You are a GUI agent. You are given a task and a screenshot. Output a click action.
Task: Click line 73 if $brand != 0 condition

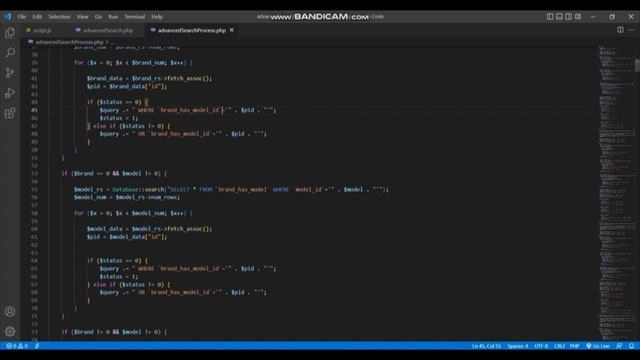coord(114,332)
